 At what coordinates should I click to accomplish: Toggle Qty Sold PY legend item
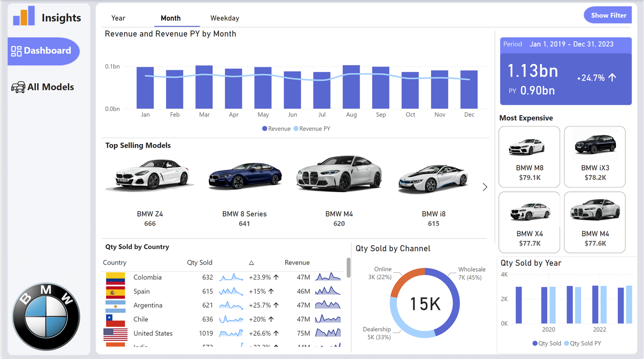[x=582, y=343]
